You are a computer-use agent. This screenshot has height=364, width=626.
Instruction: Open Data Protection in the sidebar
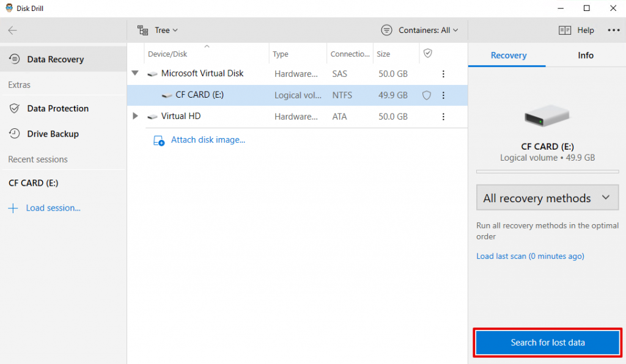click(57, 109)
